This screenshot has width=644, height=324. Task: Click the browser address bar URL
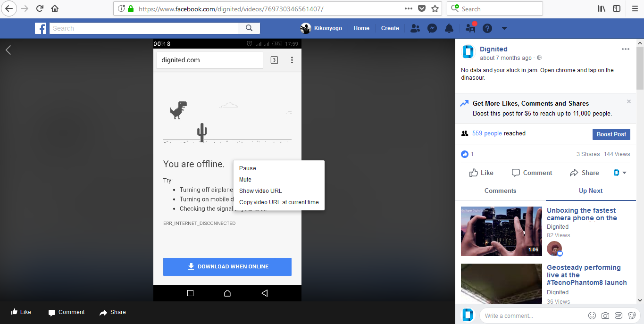231,8
